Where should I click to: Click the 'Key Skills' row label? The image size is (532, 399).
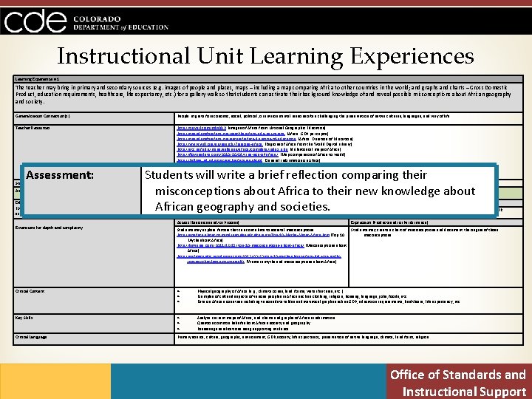tap(24, 318)
